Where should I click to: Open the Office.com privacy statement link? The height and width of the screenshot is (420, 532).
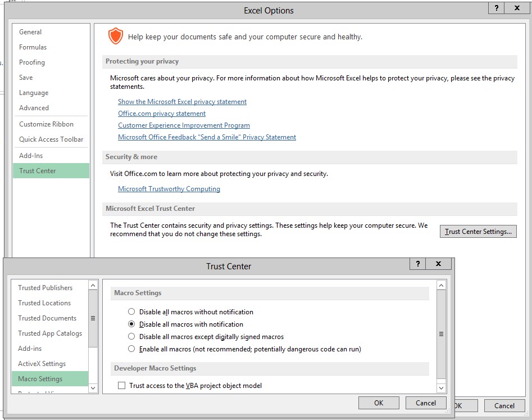coord(162,113)
